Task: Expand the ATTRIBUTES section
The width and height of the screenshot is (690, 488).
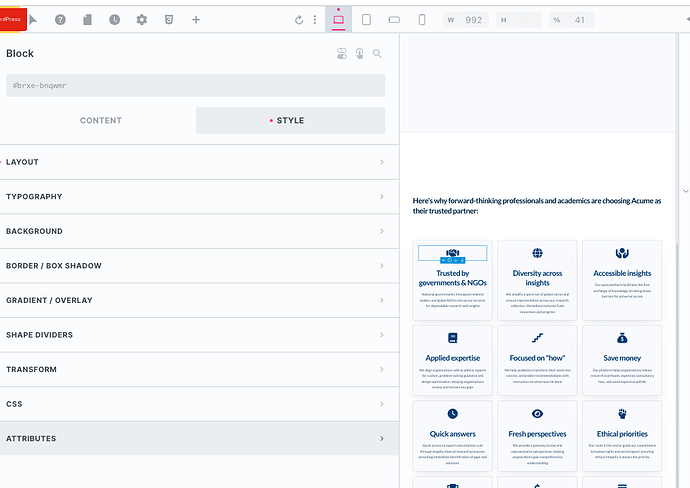Action: tap(199, 439)
